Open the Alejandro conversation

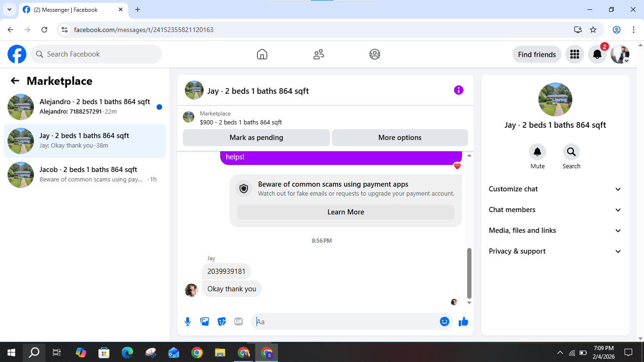(x=85, y=107)
